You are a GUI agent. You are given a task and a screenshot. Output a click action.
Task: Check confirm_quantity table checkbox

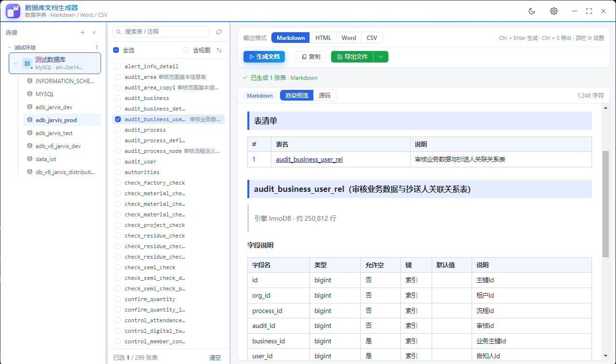point(118,299)
